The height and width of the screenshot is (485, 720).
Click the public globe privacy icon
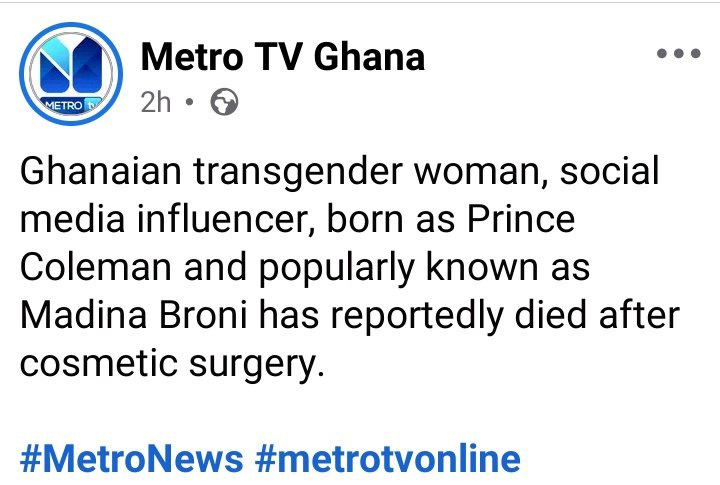225,103
